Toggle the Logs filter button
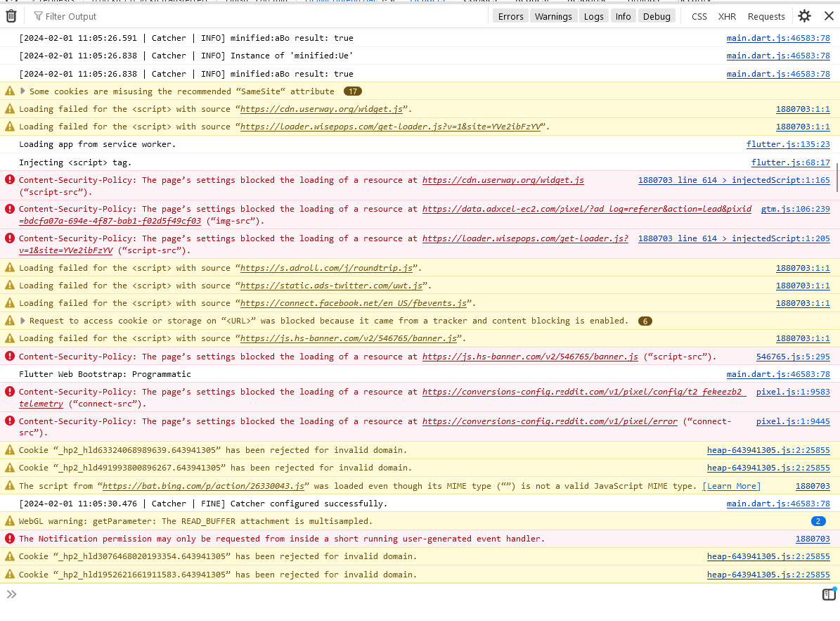 (593, 16)
